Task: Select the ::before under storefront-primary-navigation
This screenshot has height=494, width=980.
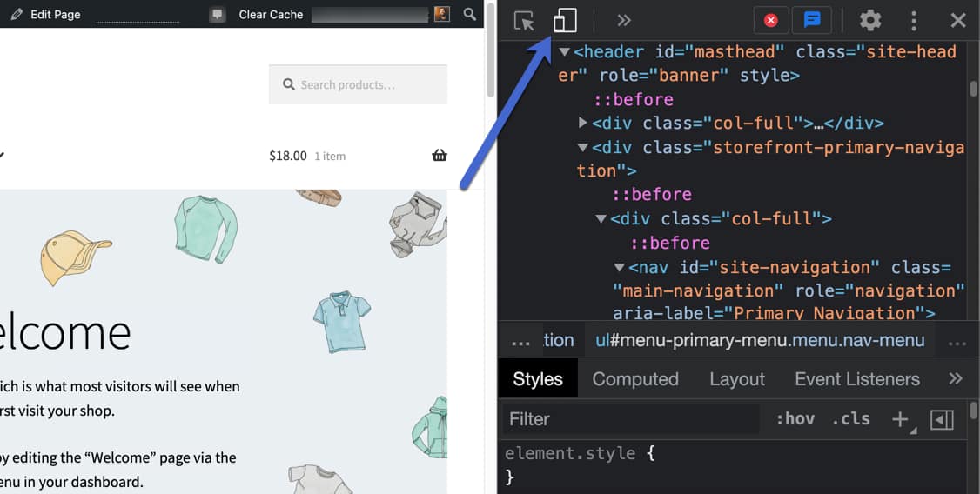Action: (652, 194)
